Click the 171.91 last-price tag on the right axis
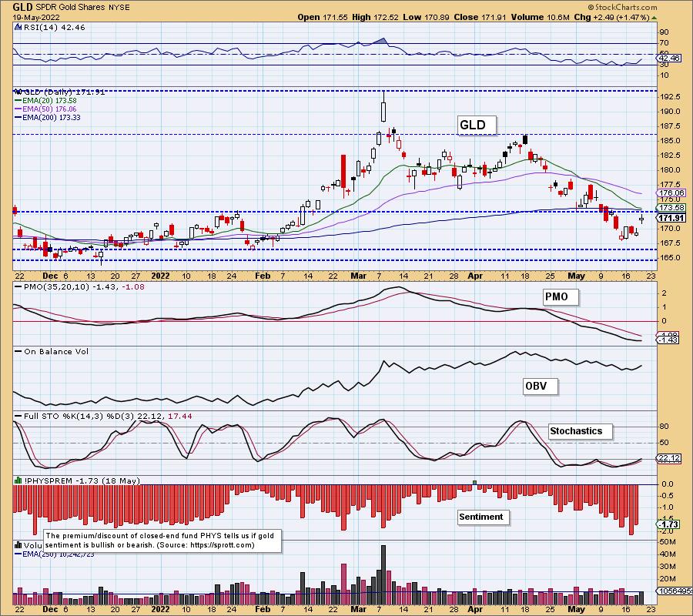 click(x=671, y=219)
